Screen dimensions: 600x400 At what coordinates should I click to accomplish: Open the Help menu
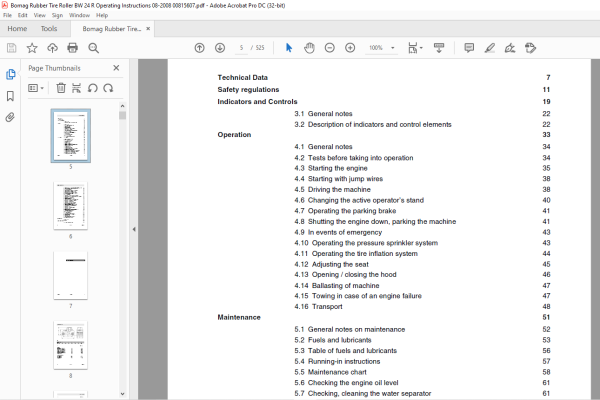point(102,15)
